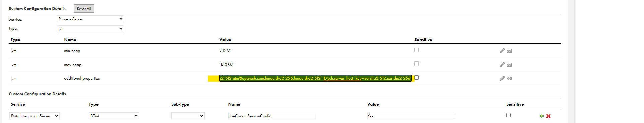Edit the max-heap jvm property
The height and width of the screenshot is (123, 644).
502,65
